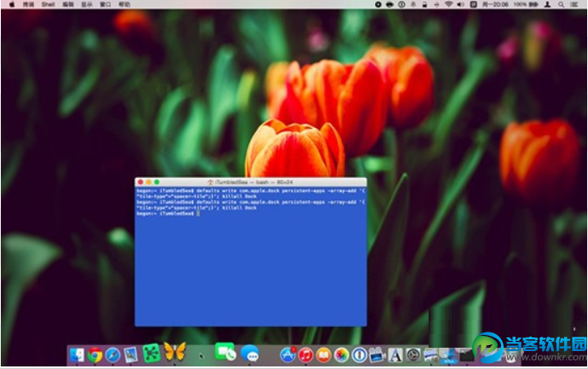The image size is (588, 369).
Task: Open the Window (窗口) menu
Action: (106, 4)
